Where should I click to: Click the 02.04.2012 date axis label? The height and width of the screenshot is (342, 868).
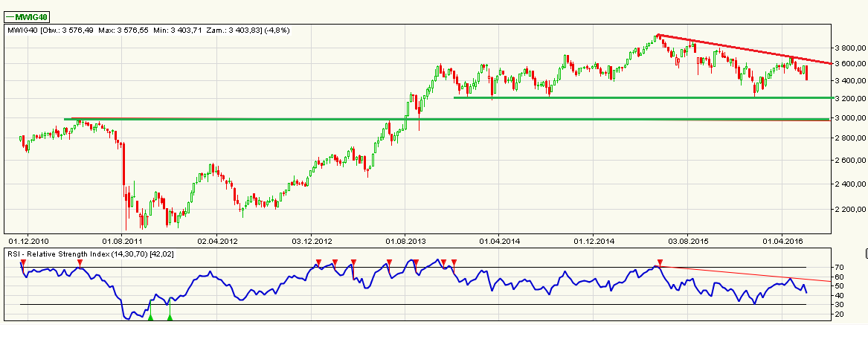(216, 241)
